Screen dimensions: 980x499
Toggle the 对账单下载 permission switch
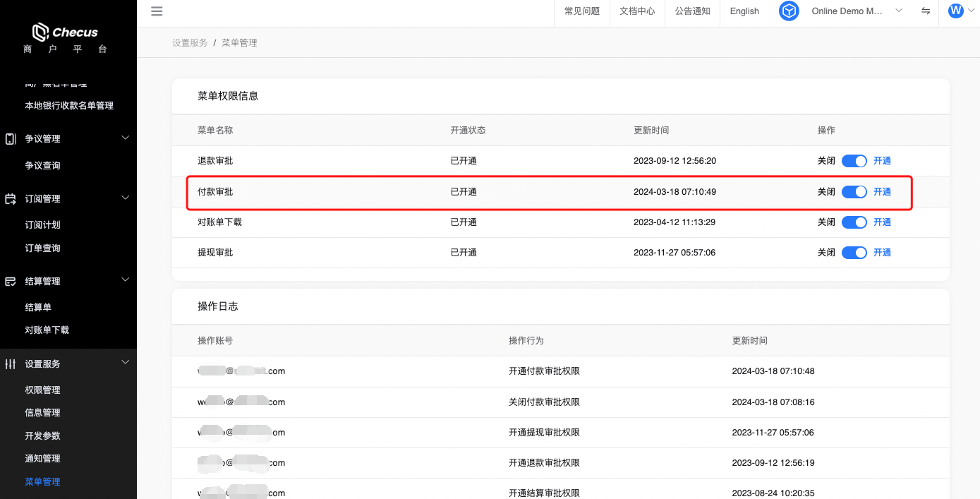click(854, 222)
